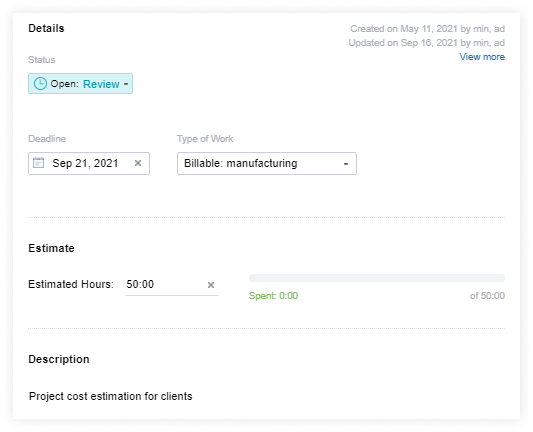Click the Created on May 11, 2021 text
The height and width of the screenshot is (432, 533).
pyautogui.click(x=427, y=29)
